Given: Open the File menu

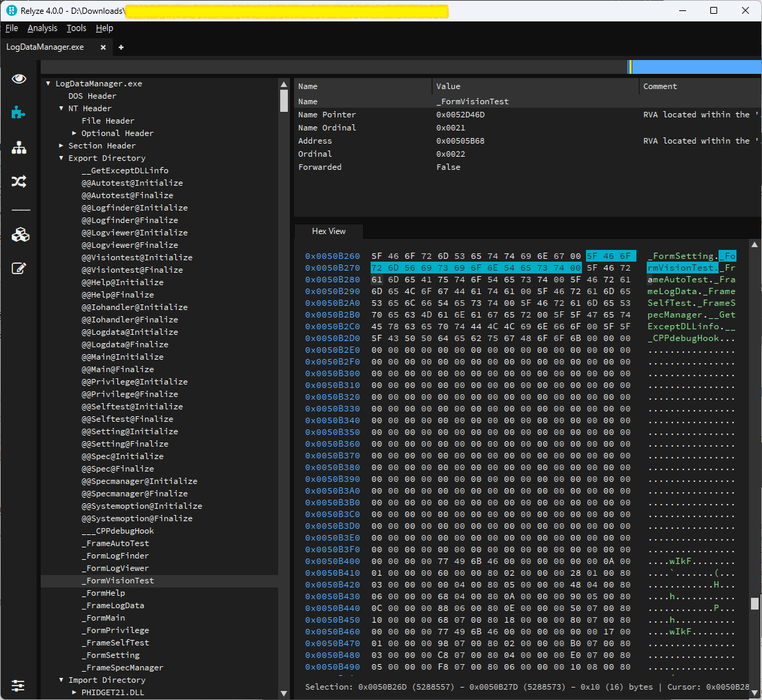Looking at the screenshot, I should tap(12, 28).
